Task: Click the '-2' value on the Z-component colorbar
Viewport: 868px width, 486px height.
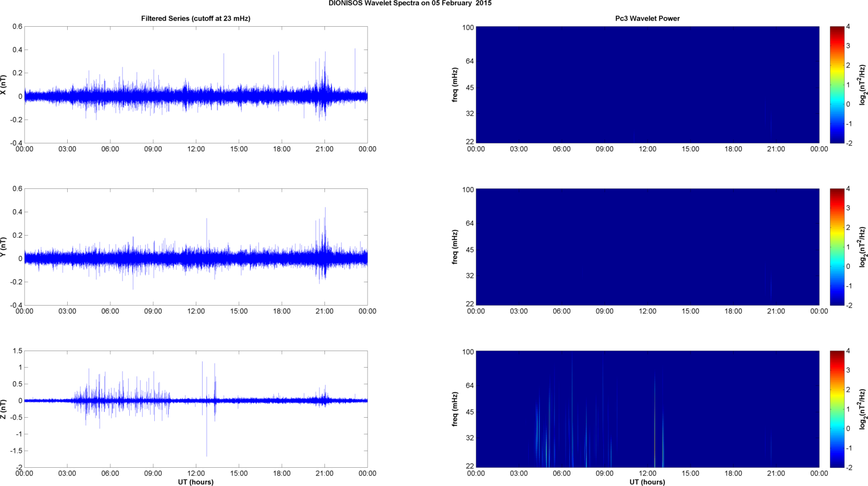Action: point(849,468)
